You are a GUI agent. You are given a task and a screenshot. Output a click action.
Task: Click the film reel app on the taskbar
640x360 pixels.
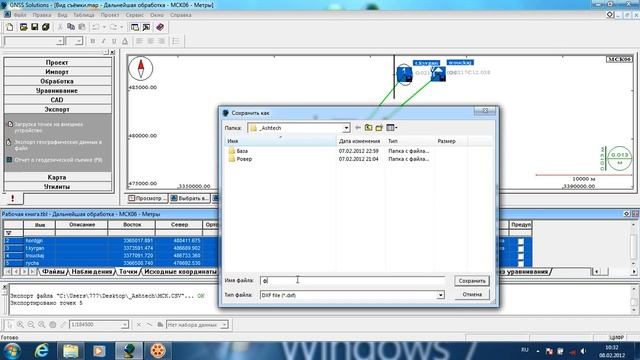[158, 351]
